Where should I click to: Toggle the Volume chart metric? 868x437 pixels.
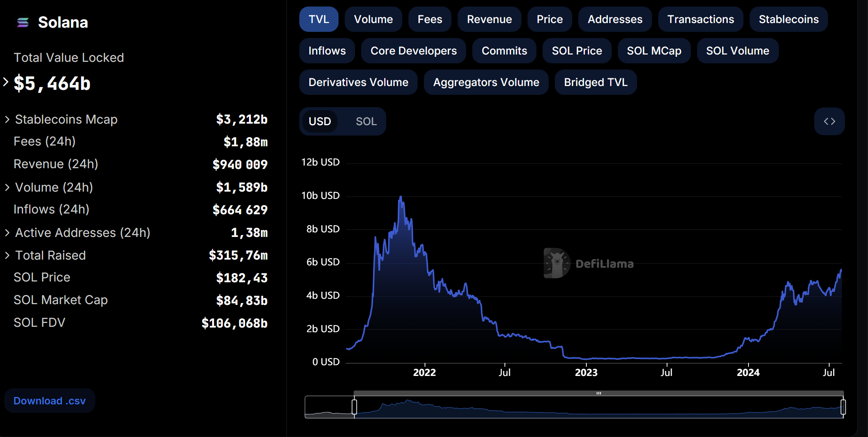pyautogui.click(x=373, y=19)
